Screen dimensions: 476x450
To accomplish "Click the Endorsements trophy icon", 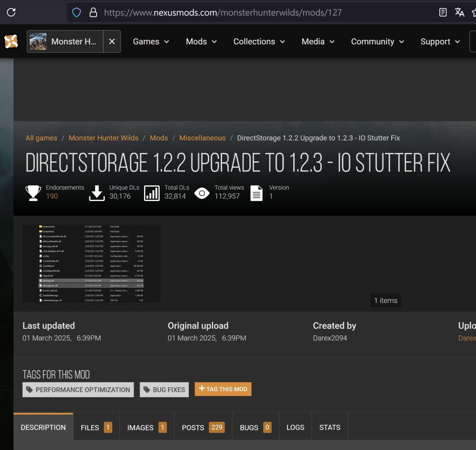I will [33, 193].
